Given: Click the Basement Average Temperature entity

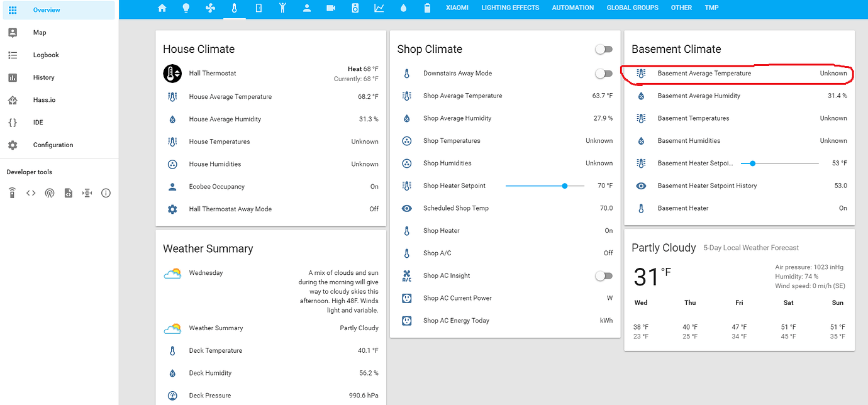Looking at the screenshot, I should pos(704,73).
